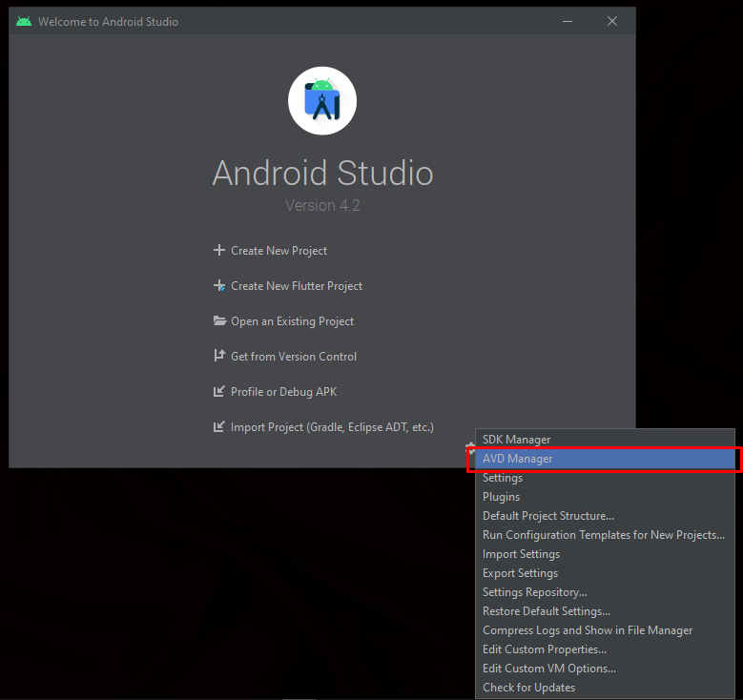Select AVD Manager in the menu
This screenshot has width=743, height=700.
pyautogui.click(x=605, y=459)
